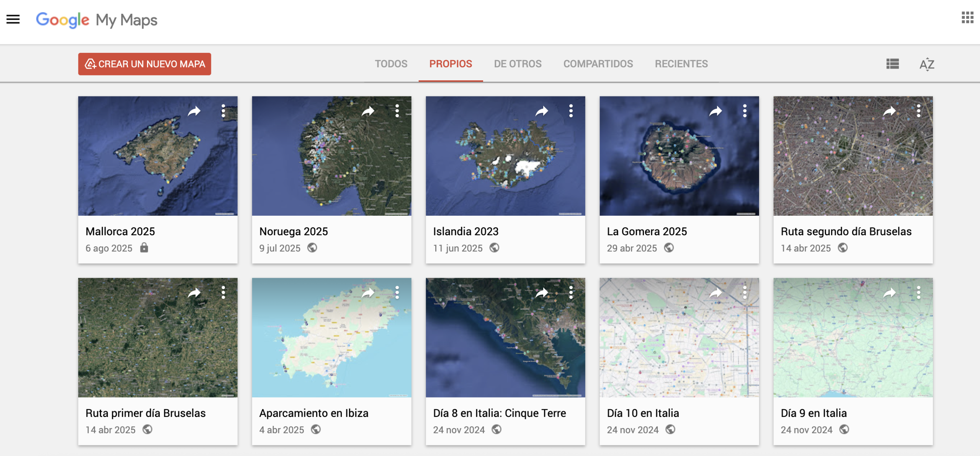The image size is (980, 456).
Task: Share the Noruega 2025 map
Action: pos(368,111)
